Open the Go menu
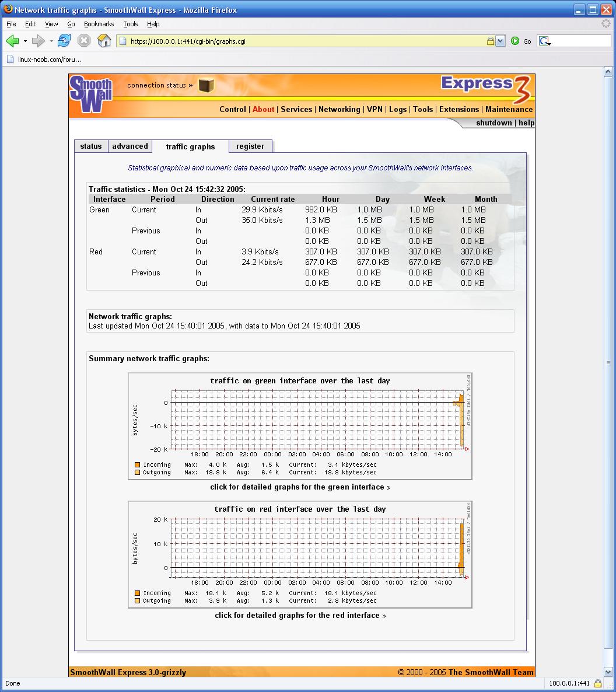The width and height of the screenshot is (616, 692). [x=71, y=24]
